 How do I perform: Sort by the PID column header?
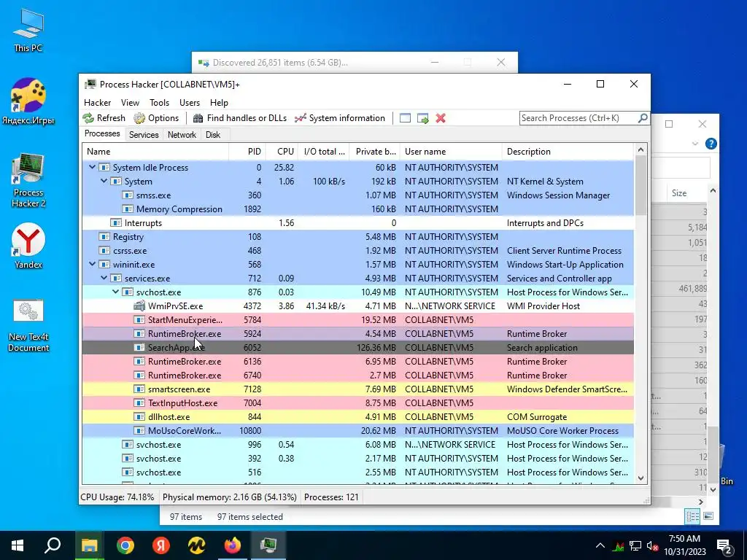click(247, 152)
